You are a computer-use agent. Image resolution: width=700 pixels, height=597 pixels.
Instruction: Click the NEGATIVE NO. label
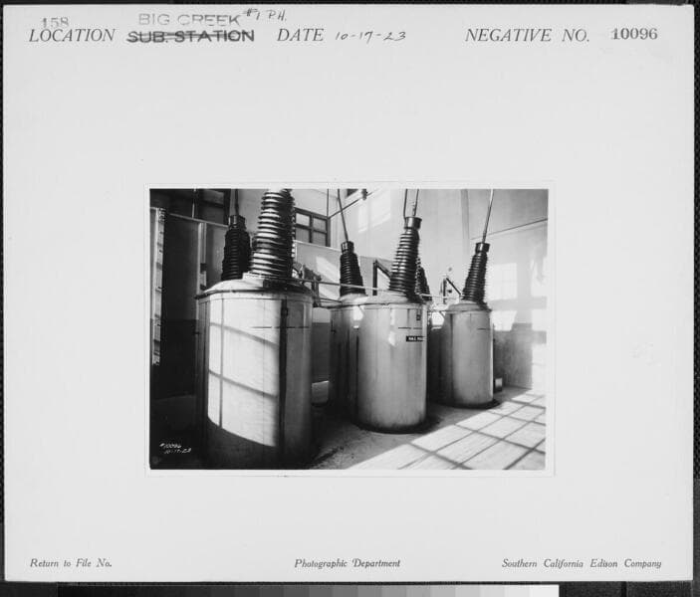(527, 36)
